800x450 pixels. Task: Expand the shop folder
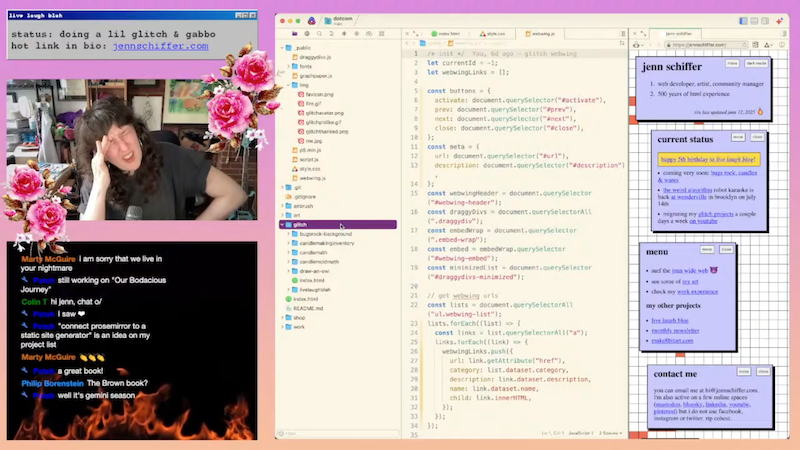[x=282, y=317]
